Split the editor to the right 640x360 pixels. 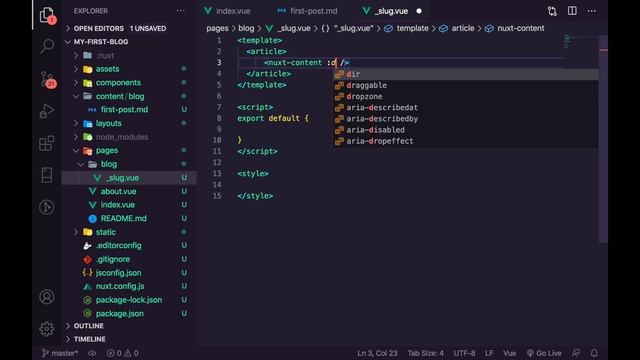[x=572, y=11]
